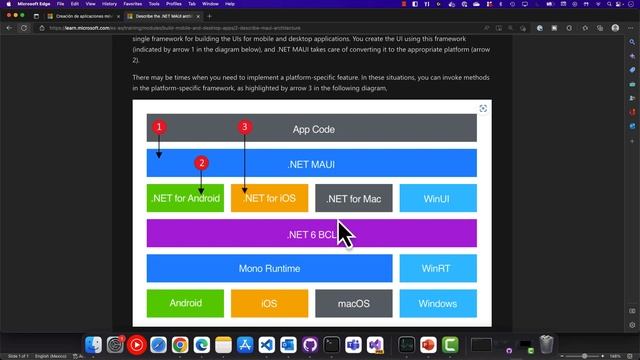Open the Profiles menu
This screenshot has height=360, width=640.
click(x=173, y=4)
